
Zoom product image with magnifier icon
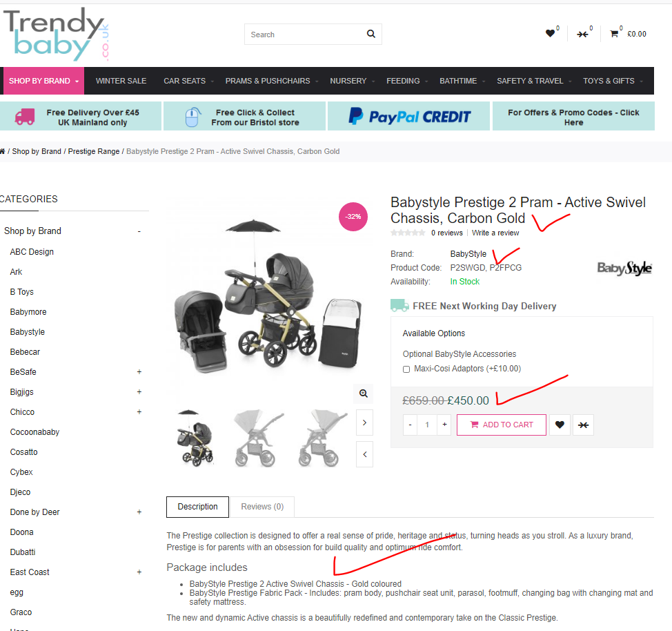tap(364, 394)
